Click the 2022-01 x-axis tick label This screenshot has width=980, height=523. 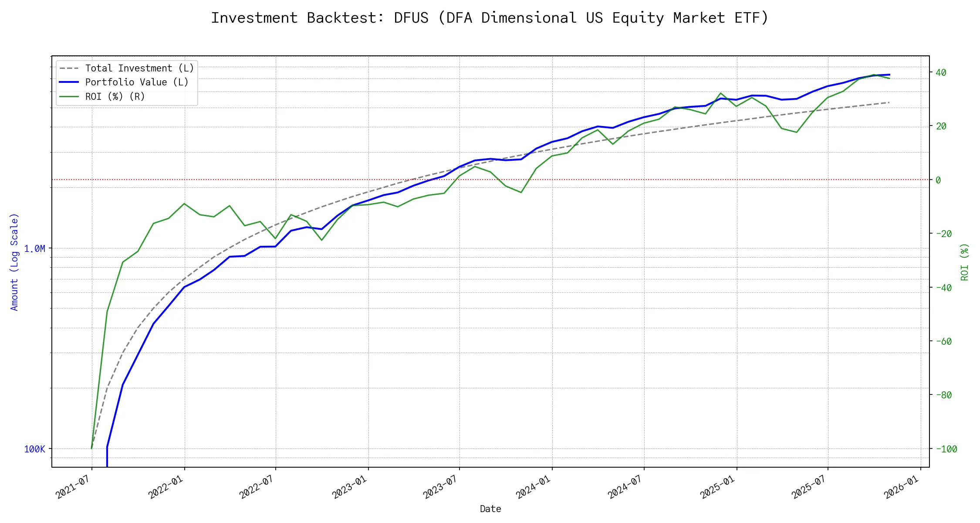[166, 487]
